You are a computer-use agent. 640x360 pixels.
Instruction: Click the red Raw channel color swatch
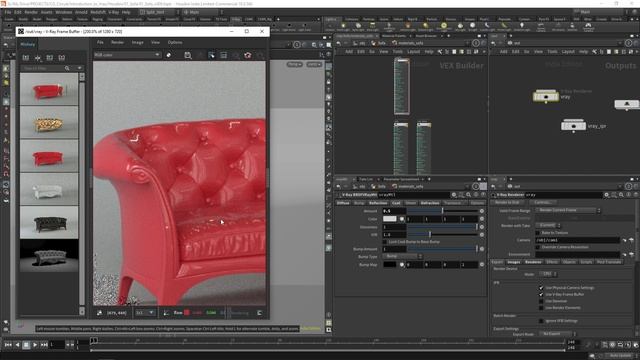coord(187,313)
